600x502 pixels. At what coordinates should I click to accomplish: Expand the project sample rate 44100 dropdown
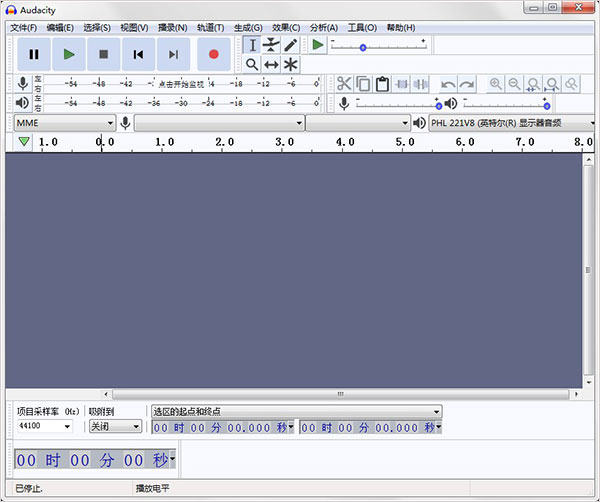coord(44,426)
